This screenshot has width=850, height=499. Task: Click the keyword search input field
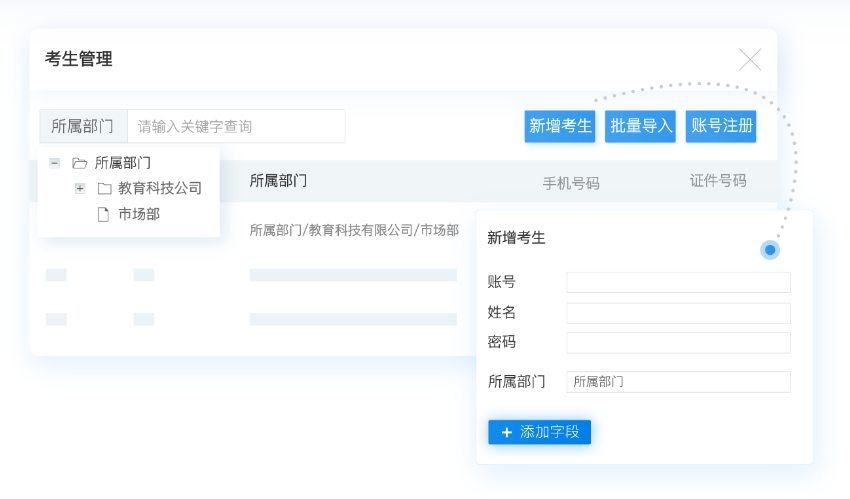(x=236, y=126)
